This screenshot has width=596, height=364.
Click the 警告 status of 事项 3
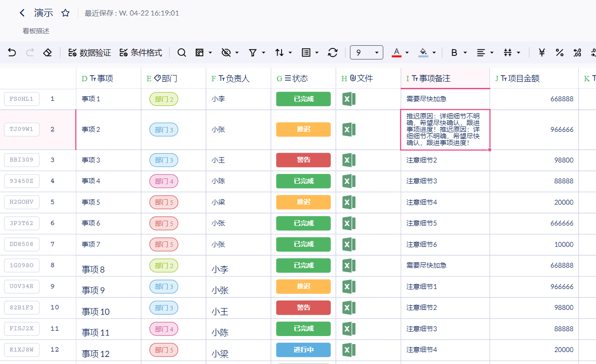(303, 160)
